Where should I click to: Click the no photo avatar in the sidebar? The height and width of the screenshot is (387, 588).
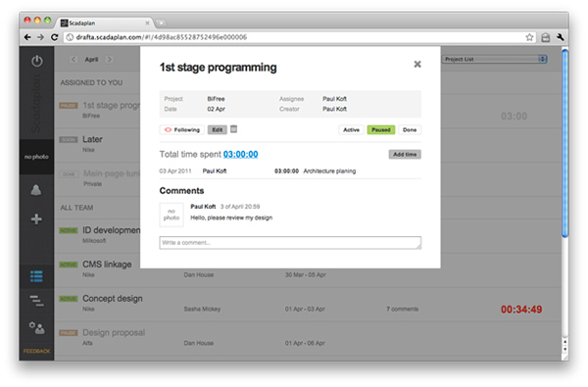click(36, 157)
